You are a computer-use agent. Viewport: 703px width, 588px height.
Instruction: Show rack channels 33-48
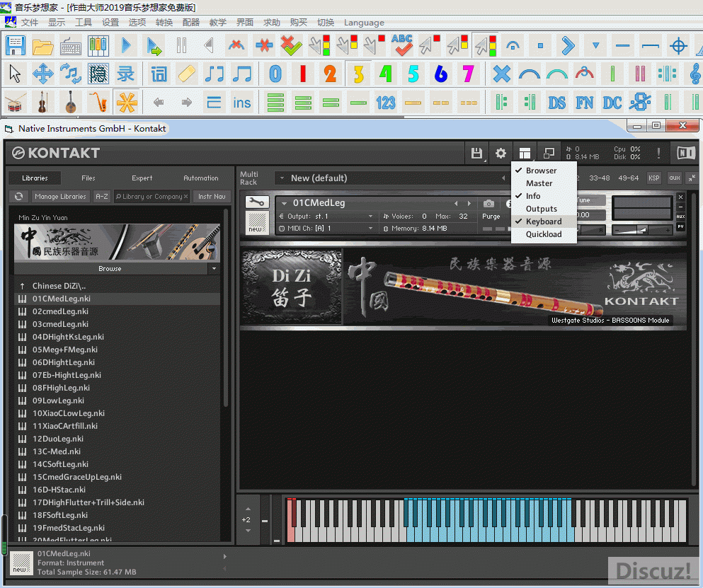tap(599, 178)
